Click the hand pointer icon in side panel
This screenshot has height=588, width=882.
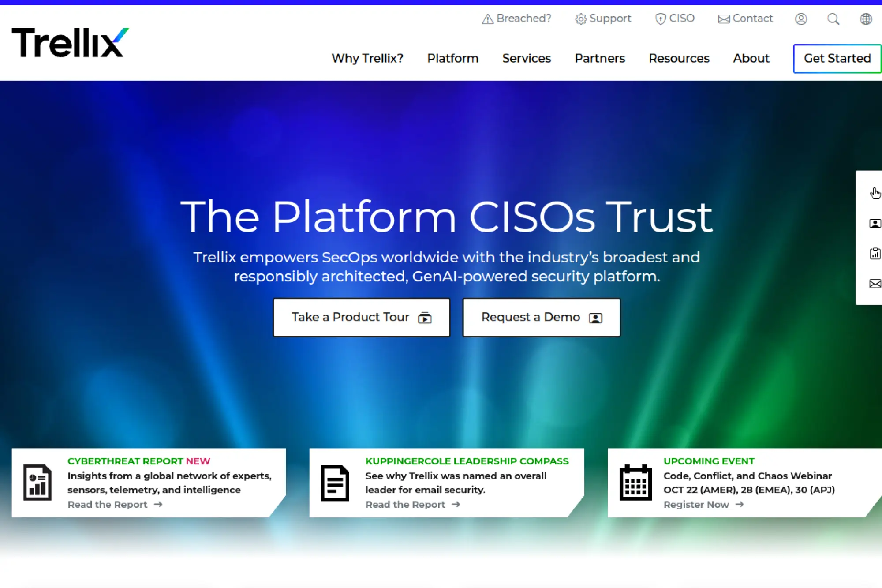point(875,193)
